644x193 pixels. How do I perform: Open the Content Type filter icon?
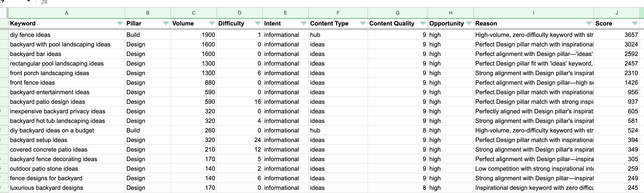pos(363,23)
